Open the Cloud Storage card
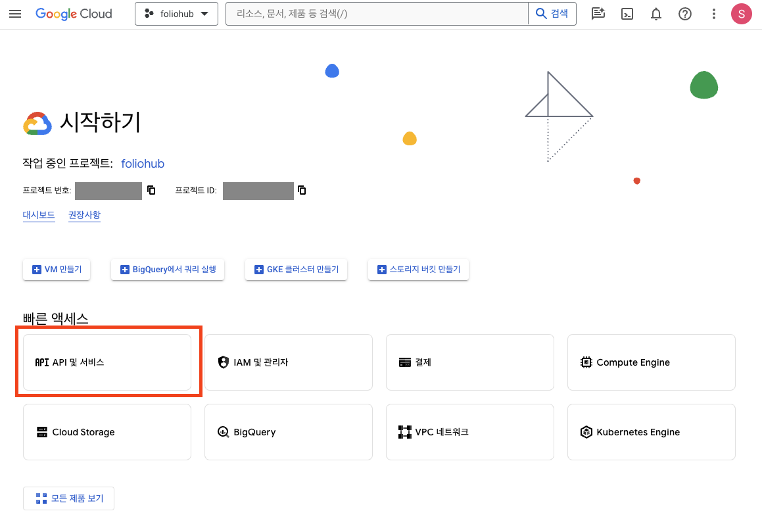The image size is (762, 532). click(x=107, y=432)
